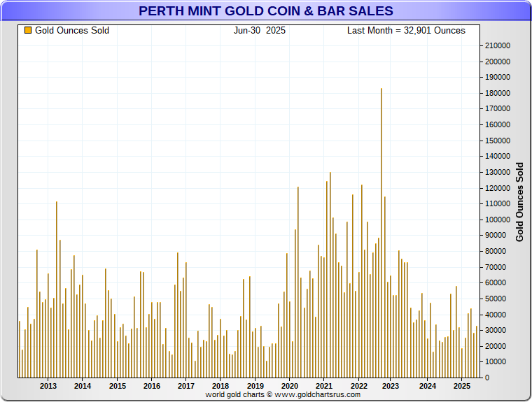The width and height of the screenshot is (532, 402).
Task: Click the vertical 'Gold Ounces Sold' axis title
Action: tap(519, 202)
